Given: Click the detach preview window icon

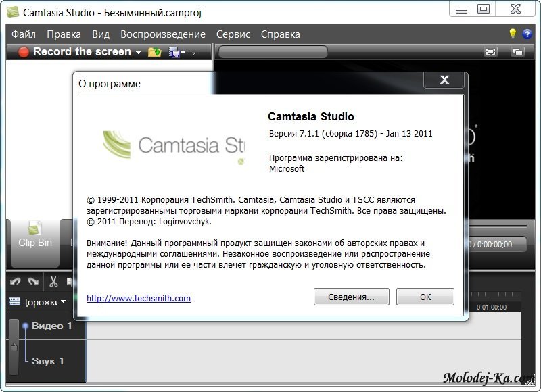Looking at the screenshot, I should click(517, 52).
